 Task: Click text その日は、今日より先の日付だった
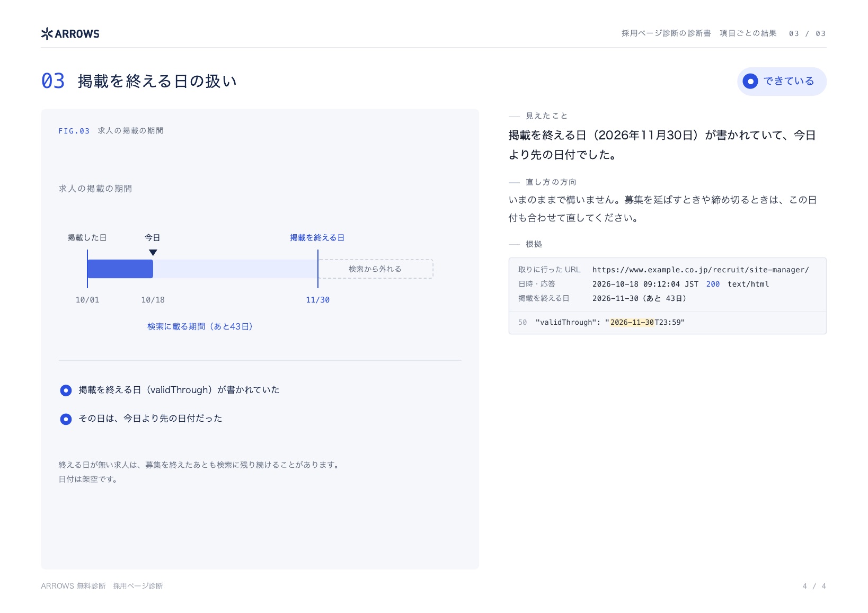click(150, 419)
